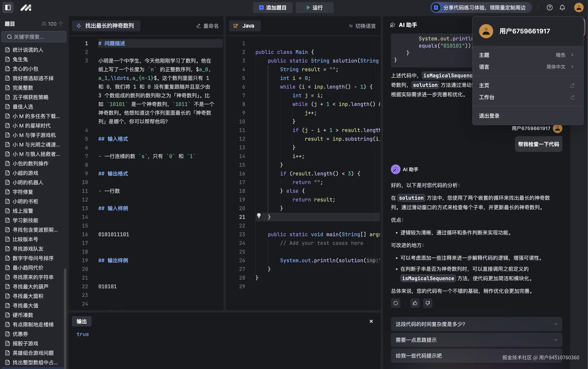Open the notification bell
The image size is (588, 369).
click(562, 7)
